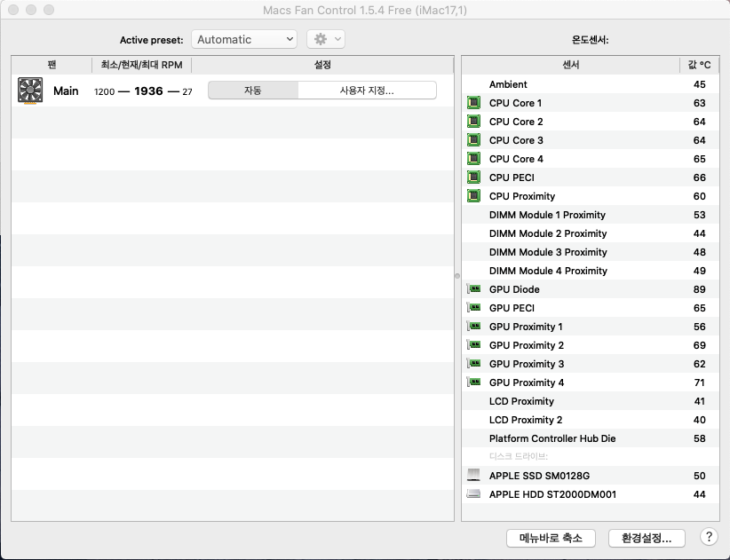Click the 팬 column header
Screen dimensions: 730x560
point(52,65)
